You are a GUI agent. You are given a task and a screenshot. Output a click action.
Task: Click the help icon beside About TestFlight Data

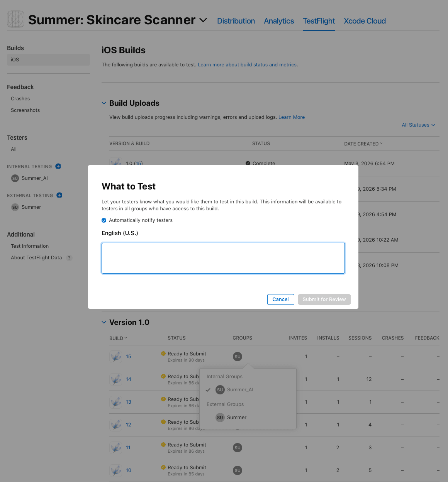click(x=69, y=258)
